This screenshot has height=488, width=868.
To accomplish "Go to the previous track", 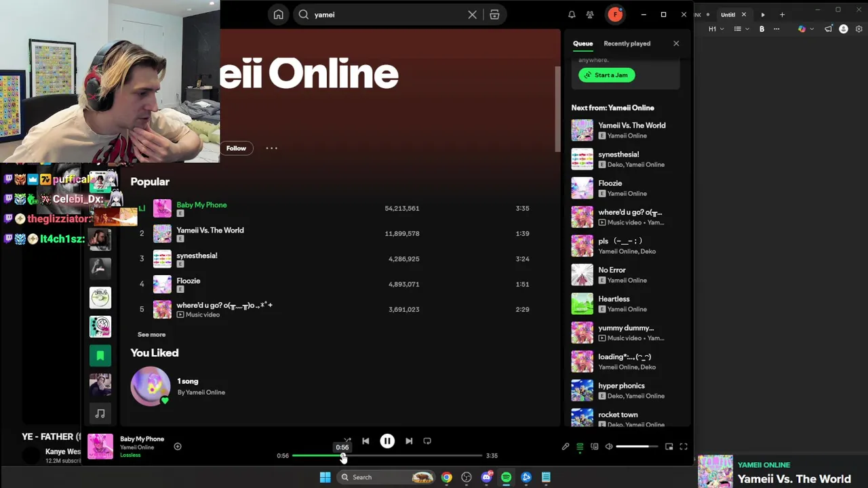I will point(366,441).
